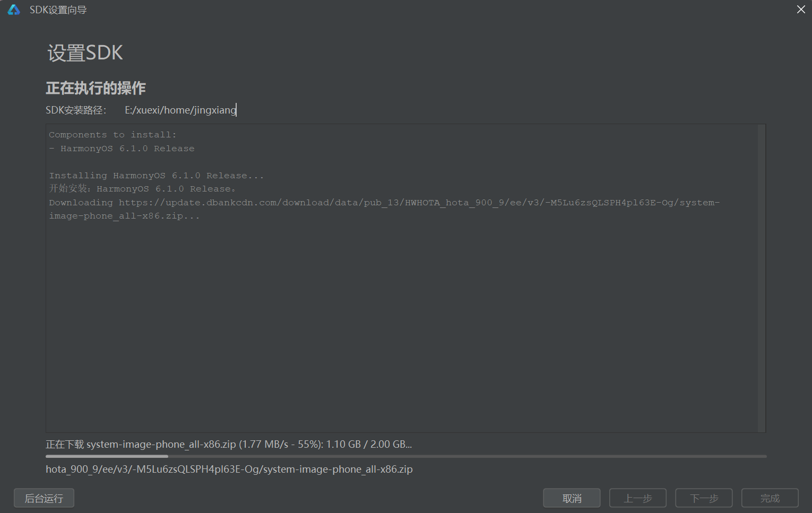This screenshot has width=812, height=513.
Task: Click the SDK设置向导 window title
Action: pyautogui.click(x=58, y=10)
